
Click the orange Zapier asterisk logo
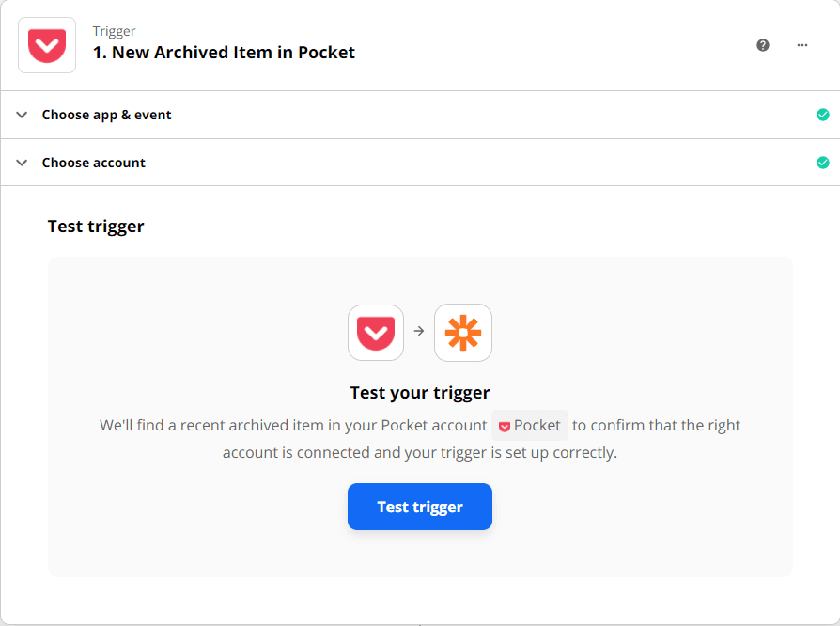click(x=463, y=333)
